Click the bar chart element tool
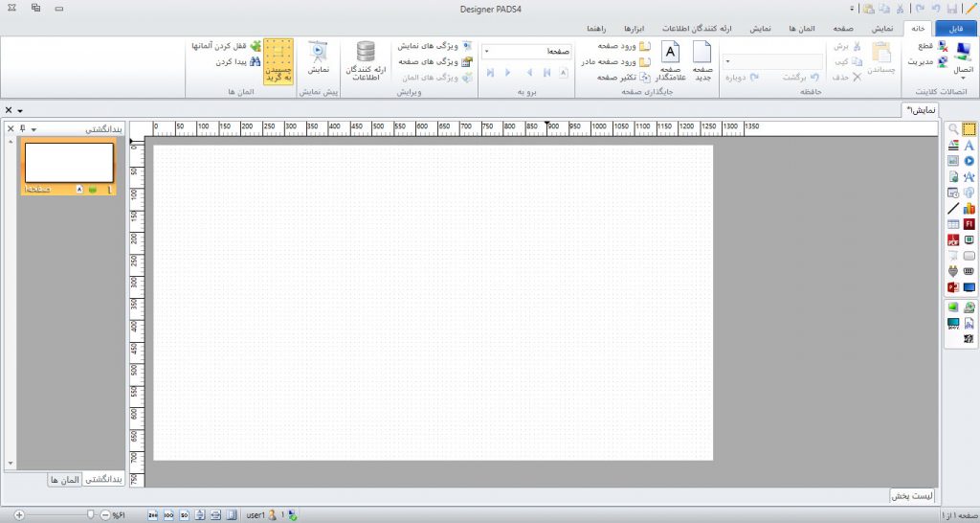 point(969,208)
